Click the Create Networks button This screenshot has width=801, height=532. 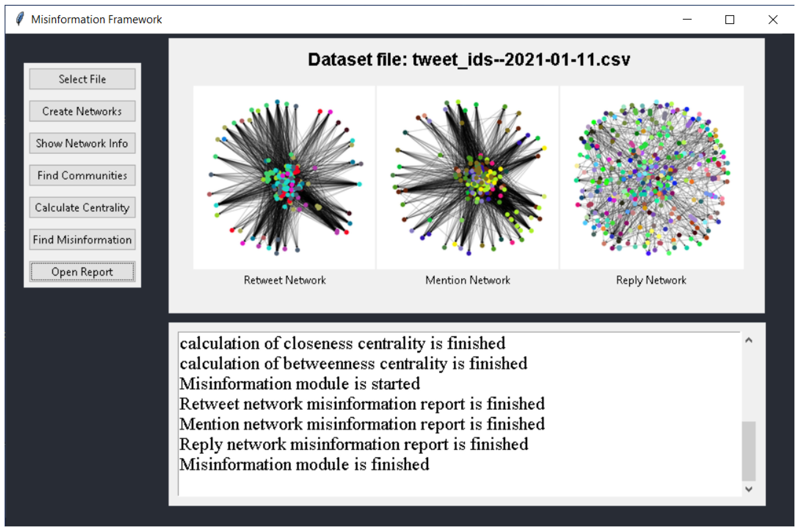82,111
